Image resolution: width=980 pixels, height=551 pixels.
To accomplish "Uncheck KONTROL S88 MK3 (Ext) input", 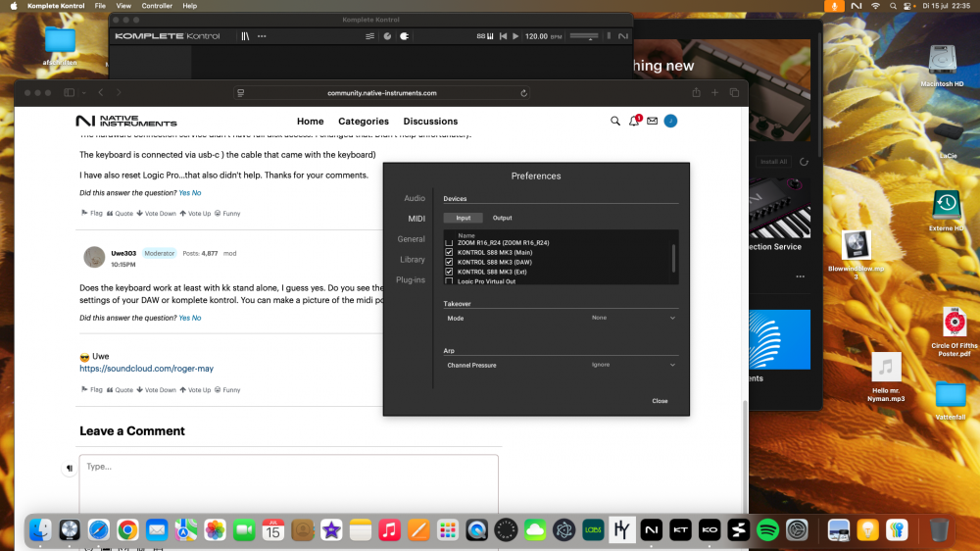I will 449,272.
